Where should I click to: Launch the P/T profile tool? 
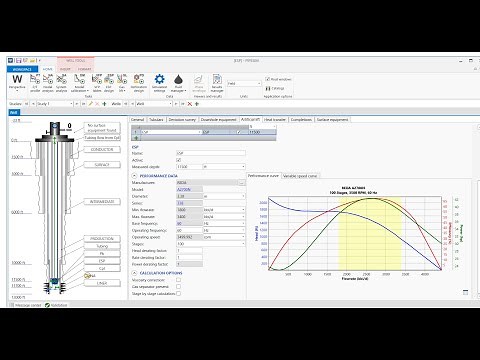pyautogui.click(x=35, y=83)
